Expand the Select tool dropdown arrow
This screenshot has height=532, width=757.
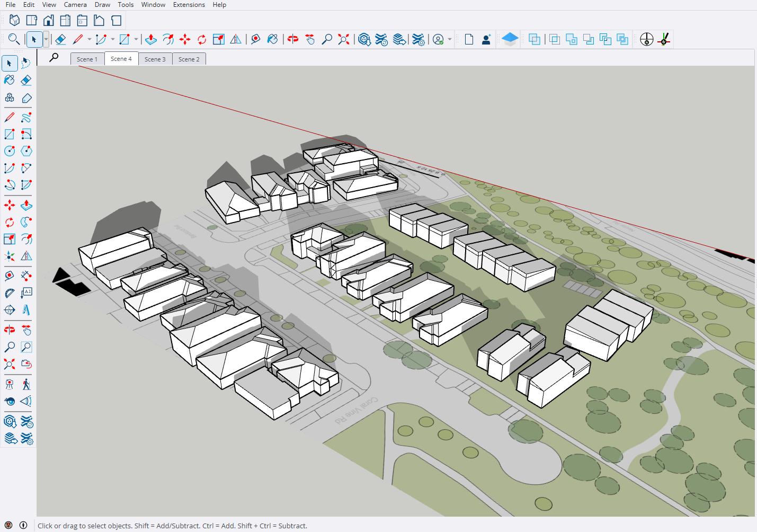[46, 39]
